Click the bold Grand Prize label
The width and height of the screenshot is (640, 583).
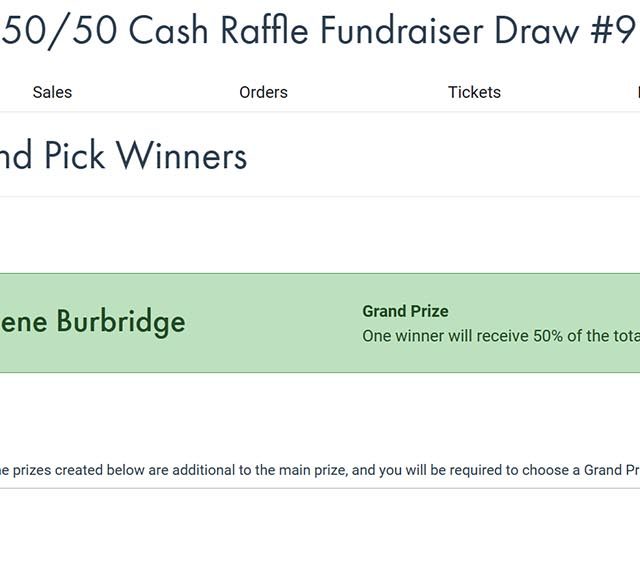[405, 311]
